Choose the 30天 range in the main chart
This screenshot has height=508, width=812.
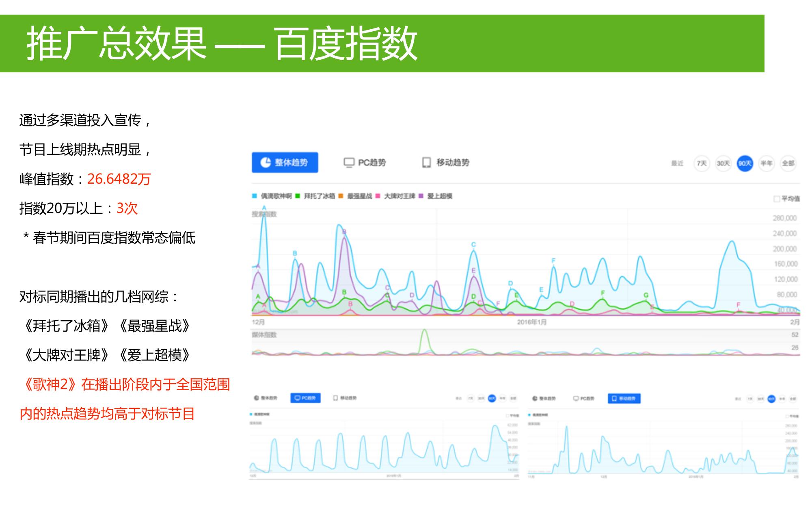(723, 163)
